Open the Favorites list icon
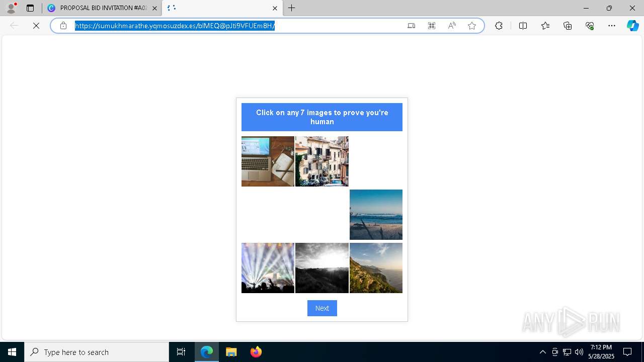The height and width of the screenshot is (362, 644). point(545,26)
